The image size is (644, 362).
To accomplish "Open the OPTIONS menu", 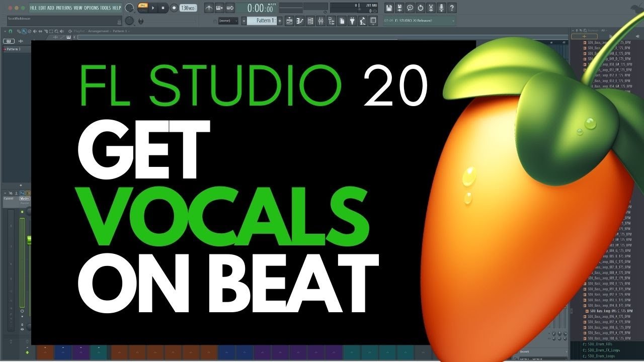I will (x=92, y=8).
